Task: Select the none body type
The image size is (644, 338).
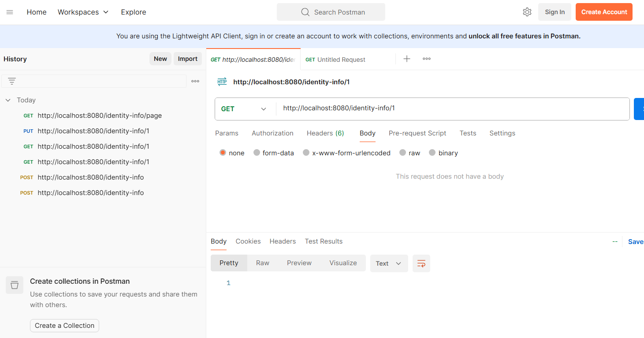Action: (223, 153)
